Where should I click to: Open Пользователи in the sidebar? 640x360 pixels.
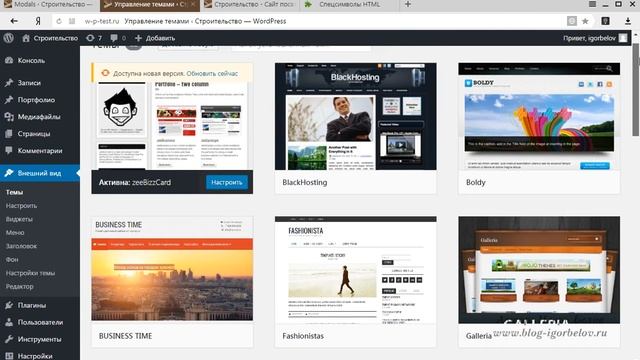click(x=40, y=322)
